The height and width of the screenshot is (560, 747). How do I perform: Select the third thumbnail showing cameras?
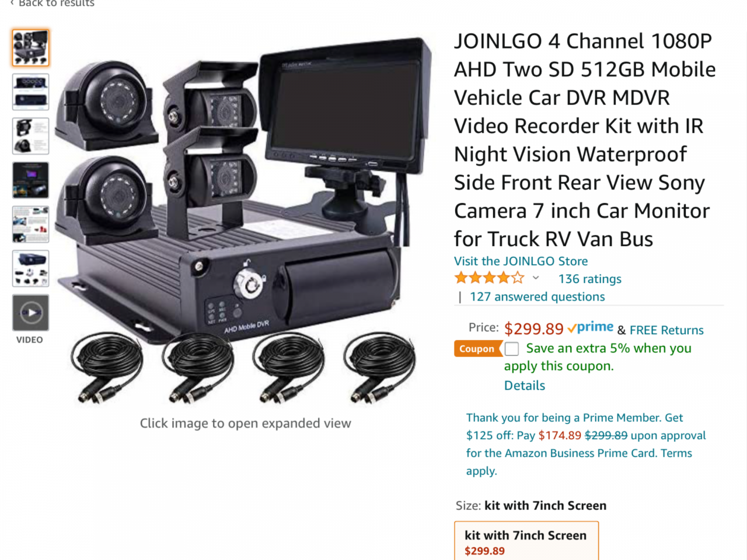click(x=30, y=136)
